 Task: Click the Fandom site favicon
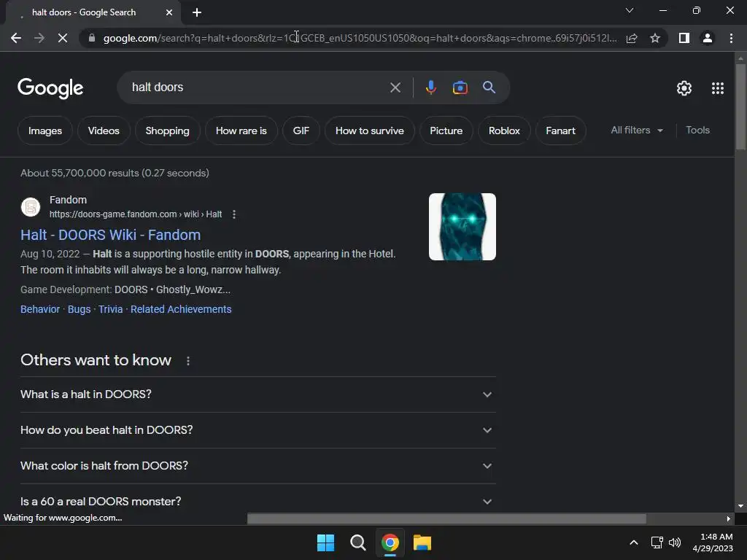tap(31, 207)
